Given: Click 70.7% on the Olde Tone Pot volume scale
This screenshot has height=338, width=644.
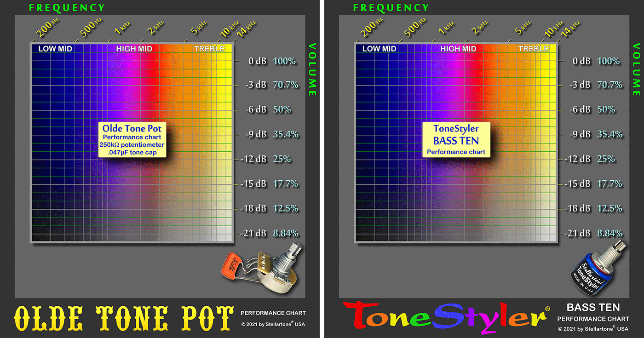Looking at the screenshot, I should (x=286, y=85).
